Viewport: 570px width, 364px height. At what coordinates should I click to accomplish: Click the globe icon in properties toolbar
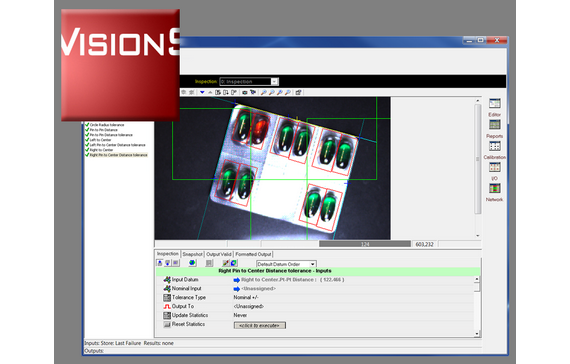coord(192,263)
